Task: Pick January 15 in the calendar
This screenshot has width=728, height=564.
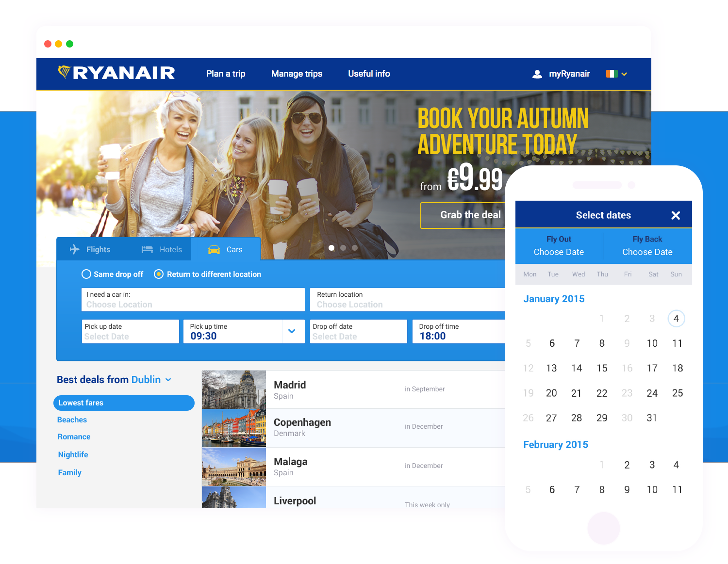Action: (x=602, y=368)
